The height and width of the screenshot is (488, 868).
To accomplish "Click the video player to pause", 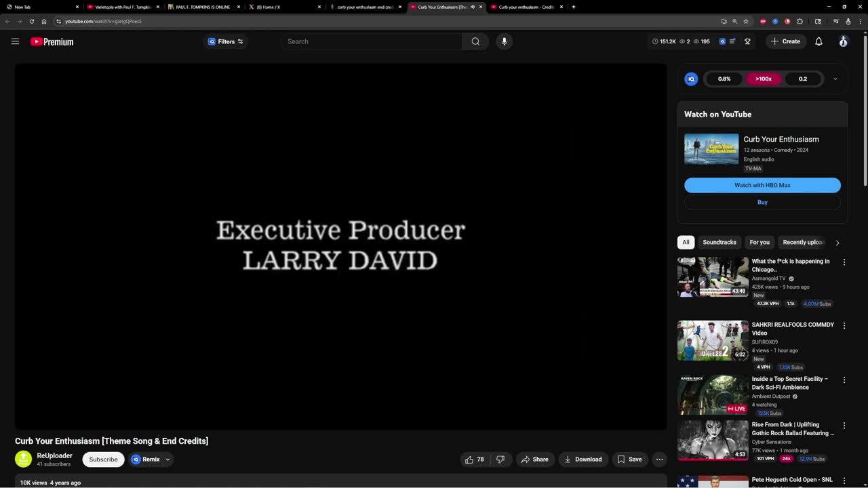I will 340,246.
